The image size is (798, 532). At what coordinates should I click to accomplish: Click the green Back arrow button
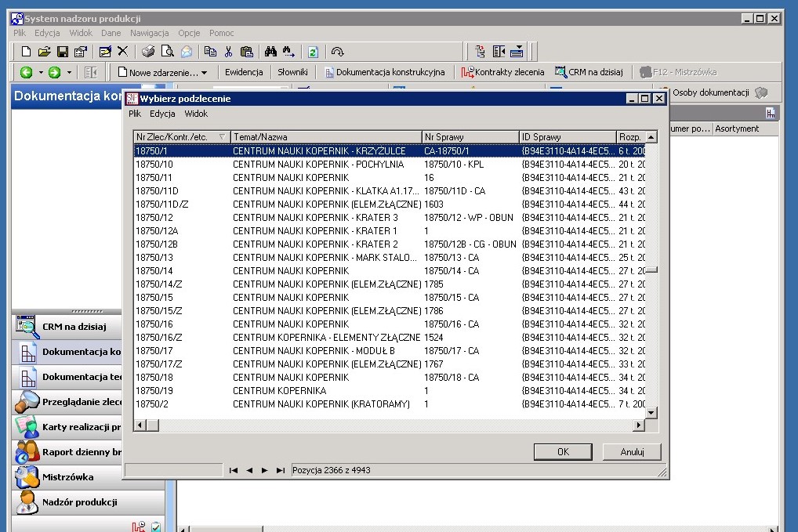(x=27, y=72)
